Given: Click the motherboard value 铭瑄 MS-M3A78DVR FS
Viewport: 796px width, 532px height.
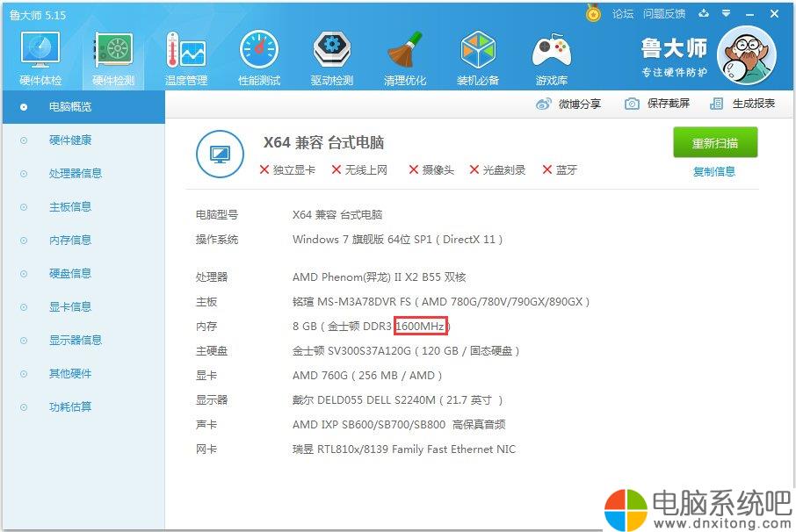Looking at the screenshot, I should click(x=441, y=302).
